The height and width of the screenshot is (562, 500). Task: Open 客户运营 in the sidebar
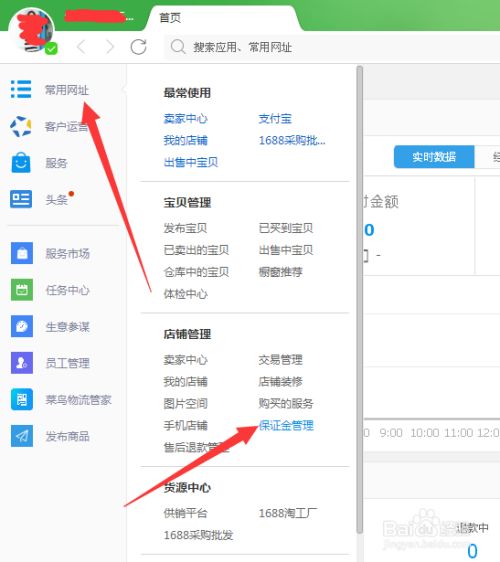tap(67, 127)
